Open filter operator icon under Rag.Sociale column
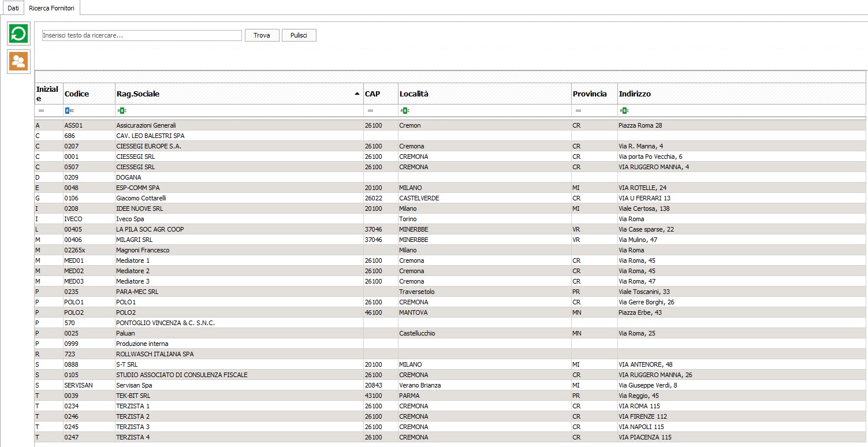The width and height of the screenshot is (868, 447). [121, 110]
